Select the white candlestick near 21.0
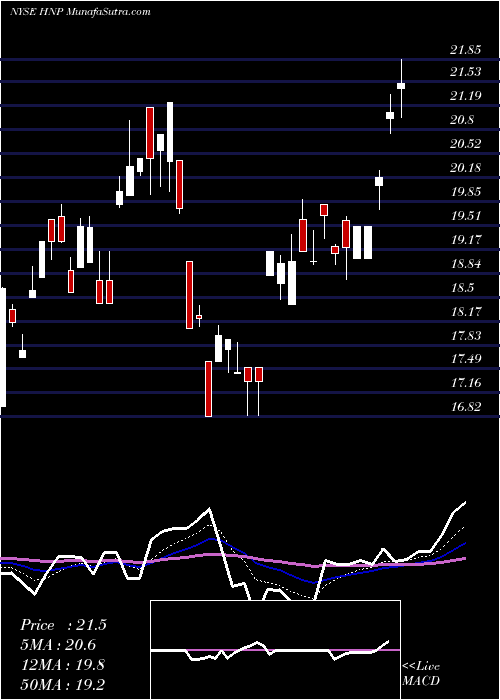 tap(390, 115)
